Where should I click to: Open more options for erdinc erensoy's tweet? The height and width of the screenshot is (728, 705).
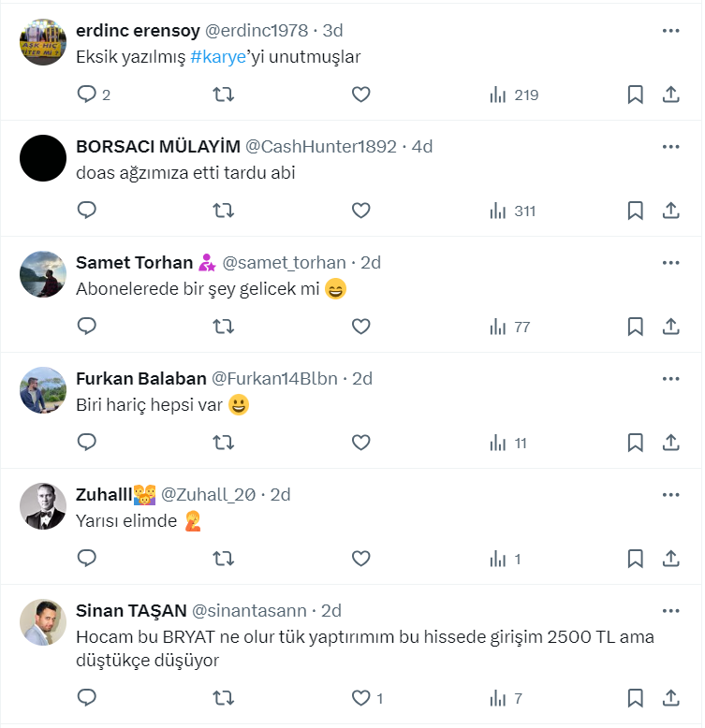(670, 31)
